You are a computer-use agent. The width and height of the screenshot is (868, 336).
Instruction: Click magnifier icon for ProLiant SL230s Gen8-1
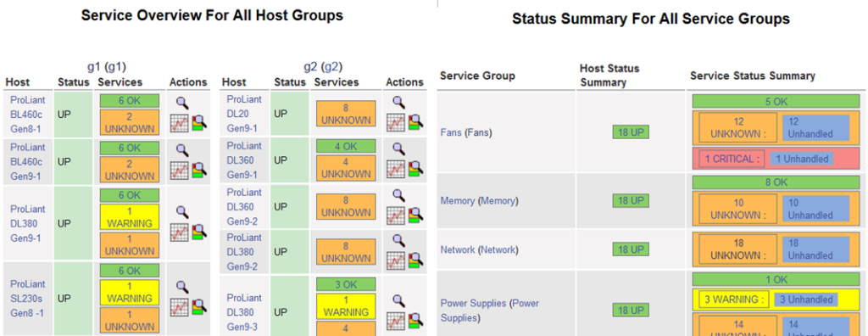coord(183,287)
